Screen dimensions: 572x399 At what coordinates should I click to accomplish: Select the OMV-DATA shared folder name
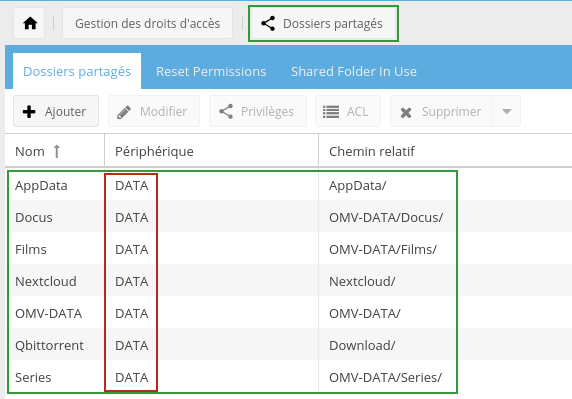point(49,314)
